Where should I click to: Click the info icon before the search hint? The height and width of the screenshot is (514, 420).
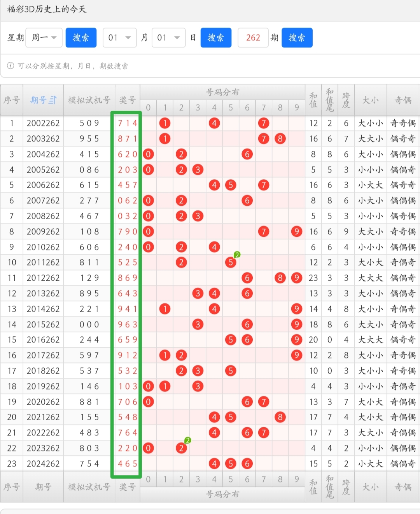[10, 66]
